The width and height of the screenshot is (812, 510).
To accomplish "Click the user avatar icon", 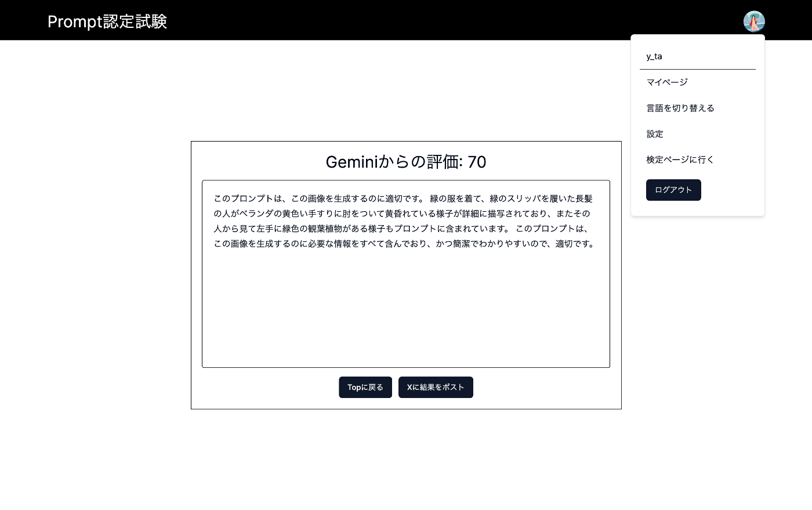I will (754, 21).
